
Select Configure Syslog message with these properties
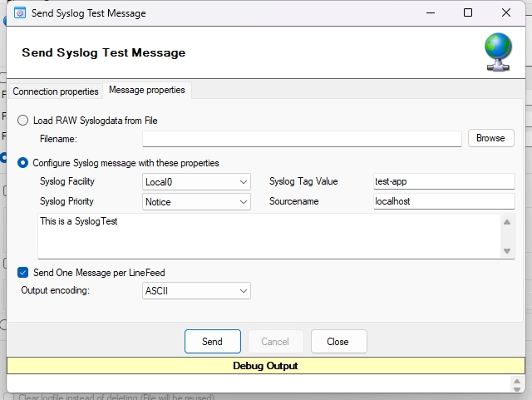[22, 163]
